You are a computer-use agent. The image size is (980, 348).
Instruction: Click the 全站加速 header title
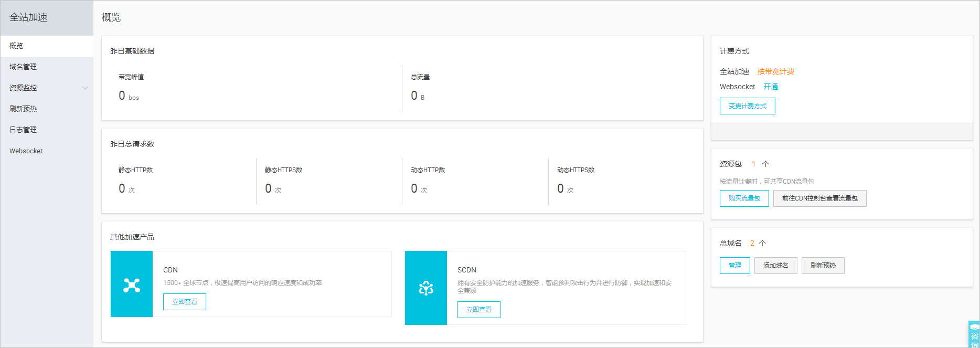click(28, 17)
